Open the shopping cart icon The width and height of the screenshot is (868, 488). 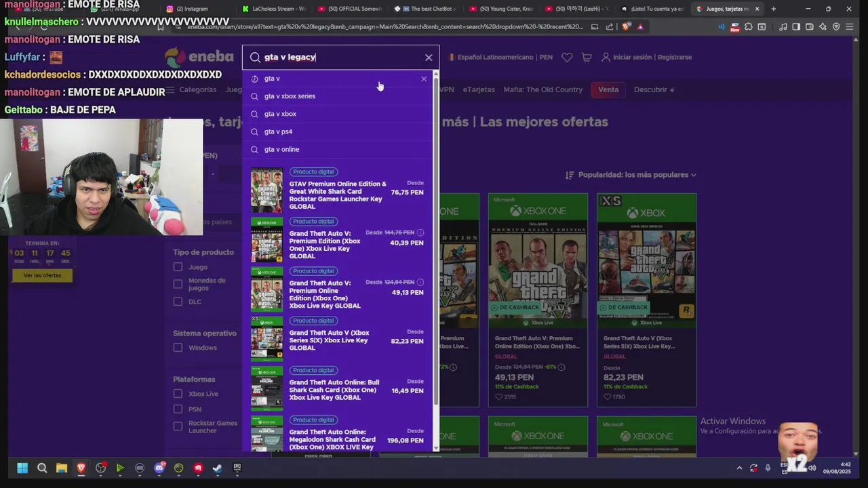click(587, 58)
